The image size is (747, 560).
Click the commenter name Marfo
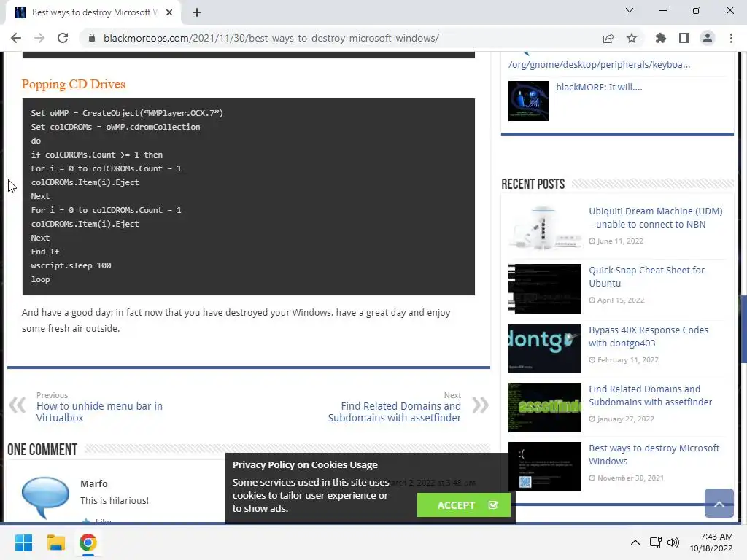94,484
